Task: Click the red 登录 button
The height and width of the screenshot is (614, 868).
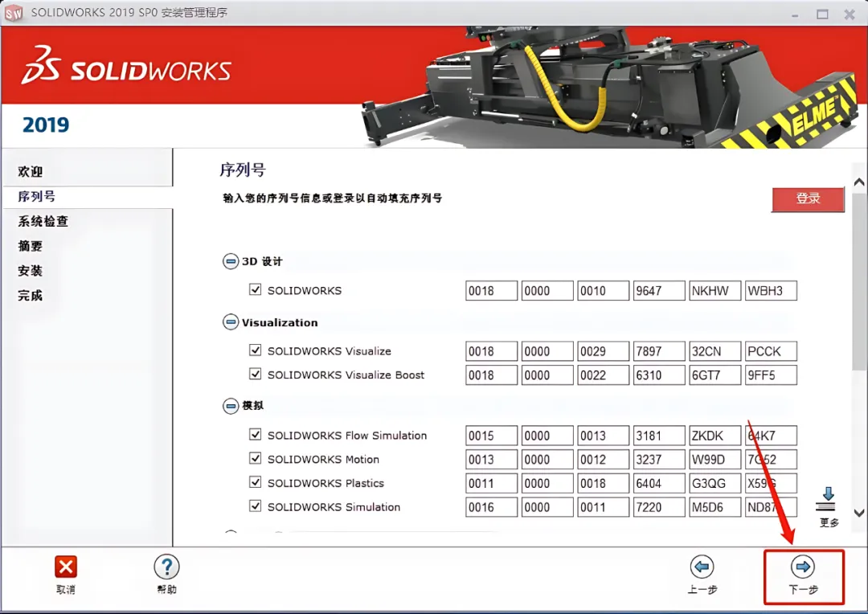Action: coord(809,199)
